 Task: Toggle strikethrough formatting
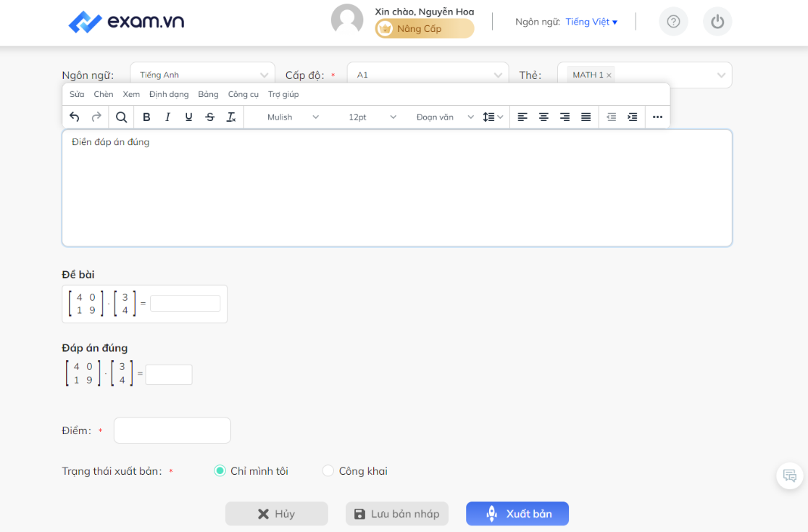pos(209,117)
